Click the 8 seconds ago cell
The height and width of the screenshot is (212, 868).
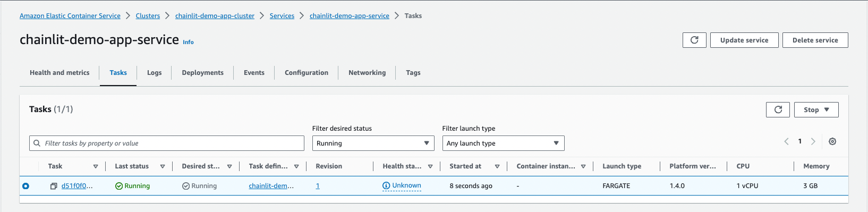[471, 186]
